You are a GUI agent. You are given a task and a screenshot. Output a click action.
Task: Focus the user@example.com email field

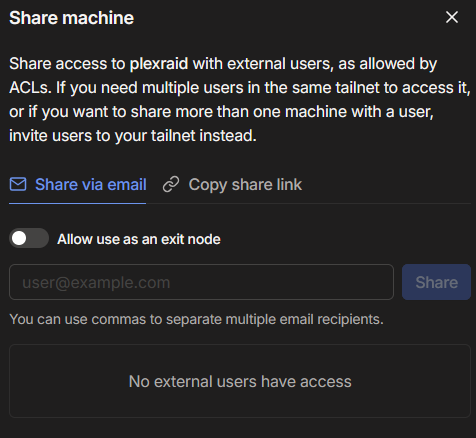tap(201, 282)
